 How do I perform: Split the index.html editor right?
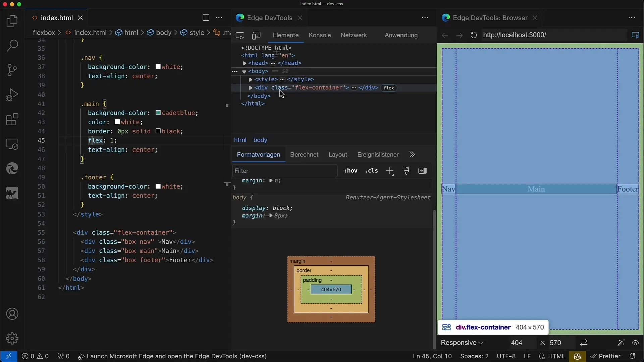pos(206,18)
